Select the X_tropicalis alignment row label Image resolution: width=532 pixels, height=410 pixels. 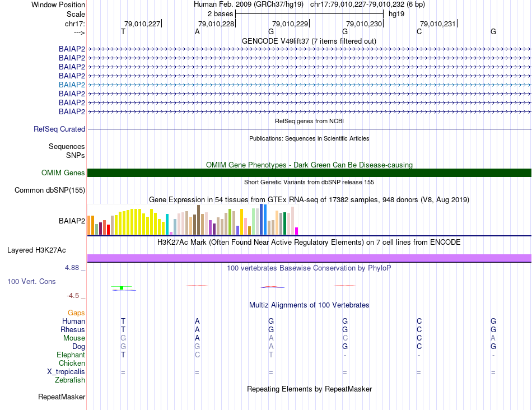[66, 372]
